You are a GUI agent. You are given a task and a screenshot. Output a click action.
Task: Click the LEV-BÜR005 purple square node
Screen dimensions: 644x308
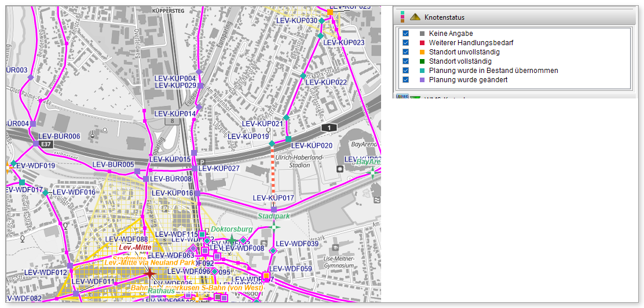137,171
